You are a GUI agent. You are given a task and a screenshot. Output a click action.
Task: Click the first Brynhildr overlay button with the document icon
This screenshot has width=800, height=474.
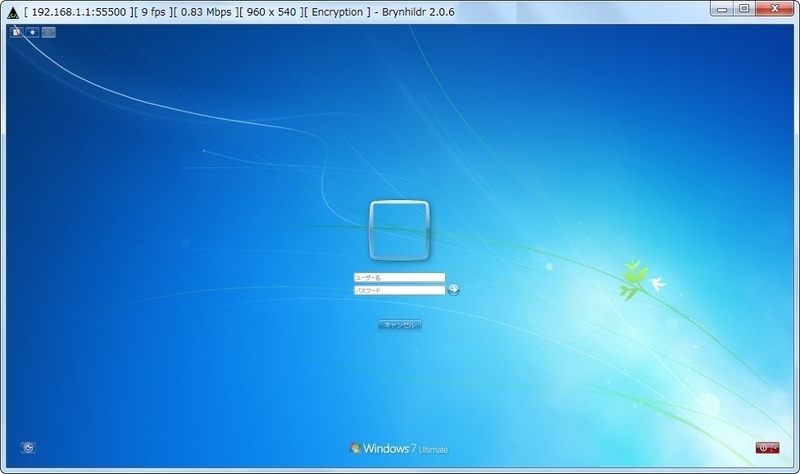tap(17, 32)
